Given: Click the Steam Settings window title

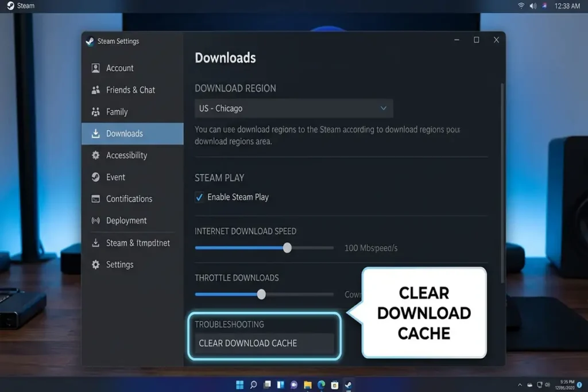Looking at the screenshot, I should tap(118, 41).
